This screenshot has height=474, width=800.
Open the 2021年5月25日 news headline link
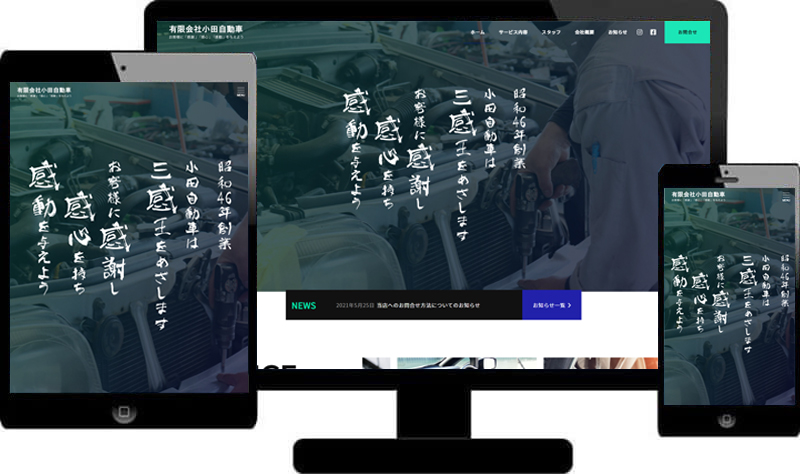pyautogui.click(x=408, y=305)
